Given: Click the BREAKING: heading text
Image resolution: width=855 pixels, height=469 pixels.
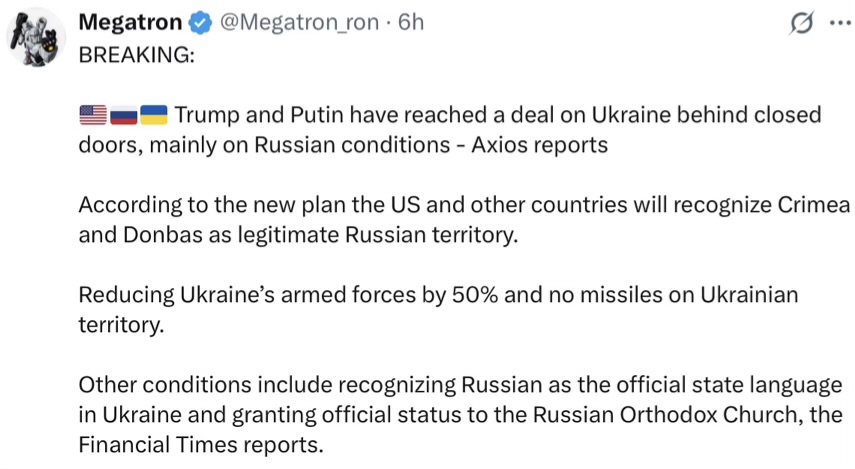Looking at the screenshot, I should (135, 55).
